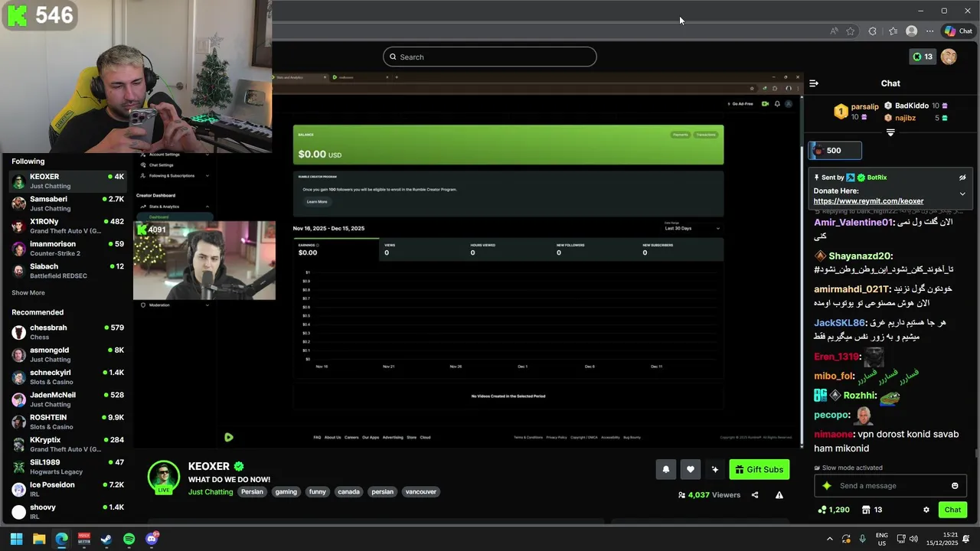Open File Explorer from taskbar
The image size is (980, 551).
39,539
